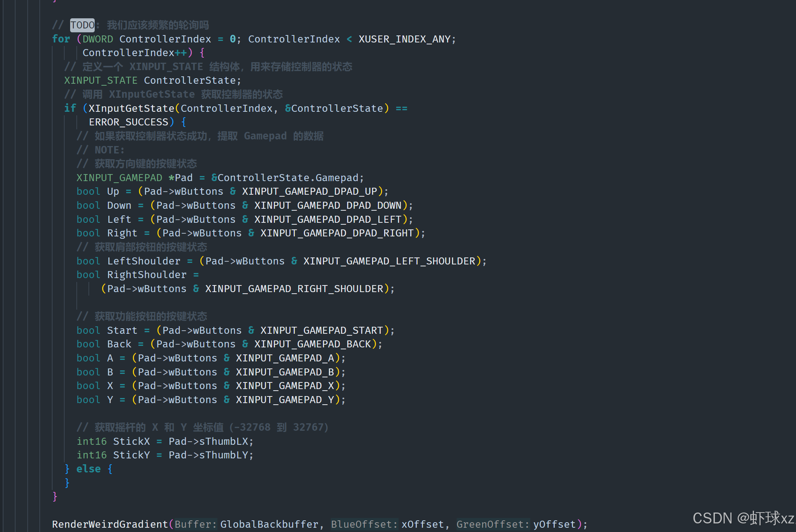Click the 'bool Start' declaration keyword
Screen dimensions: 796x532
pyautogui.click(x=88, y=330)
